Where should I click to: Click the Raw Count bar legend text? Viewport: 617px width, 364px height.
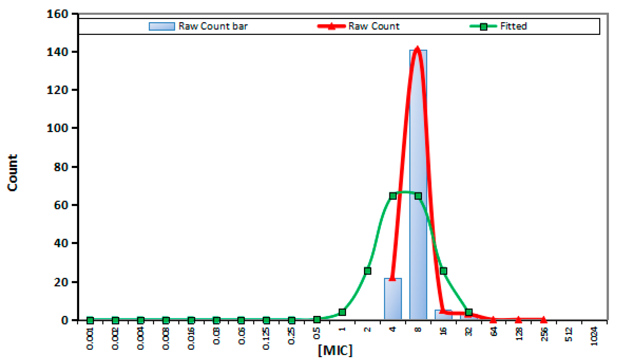[x=213, y=26]
